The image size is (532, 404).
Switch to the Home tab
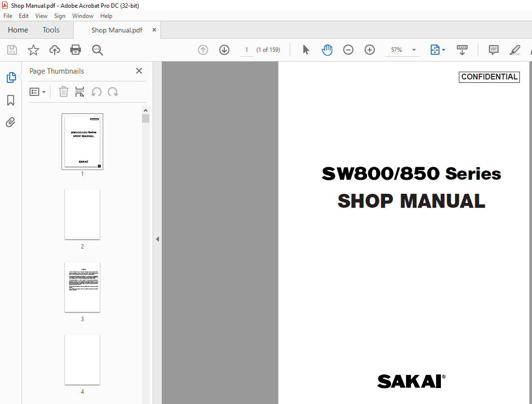pos(18,30)
